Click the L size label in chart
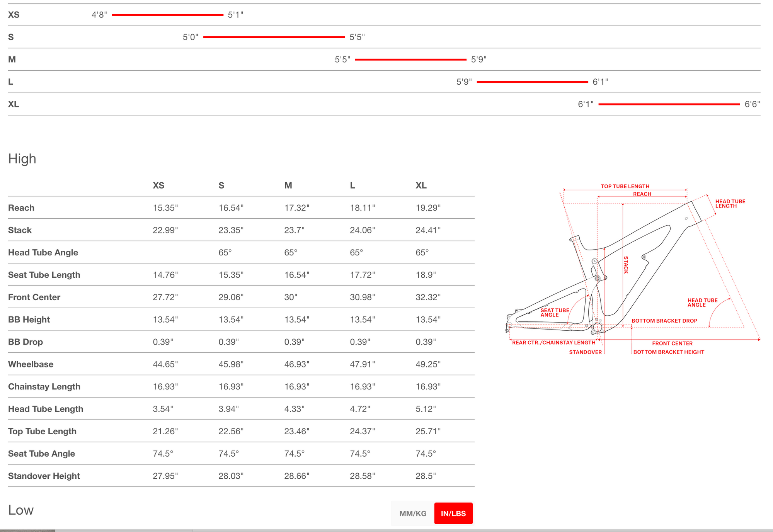773x532 pixels. [11, 82]
